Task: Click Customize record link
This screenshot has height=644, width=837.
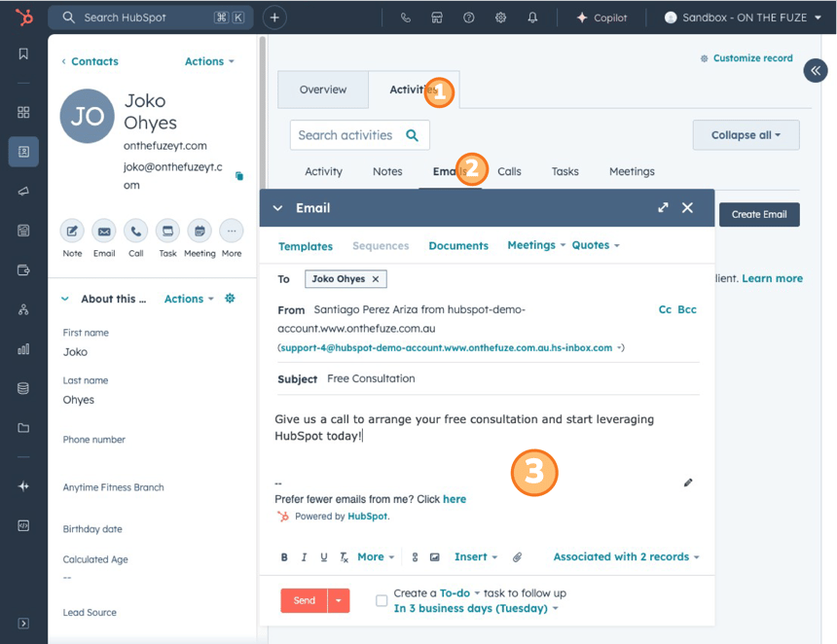Action: [746, 58]
